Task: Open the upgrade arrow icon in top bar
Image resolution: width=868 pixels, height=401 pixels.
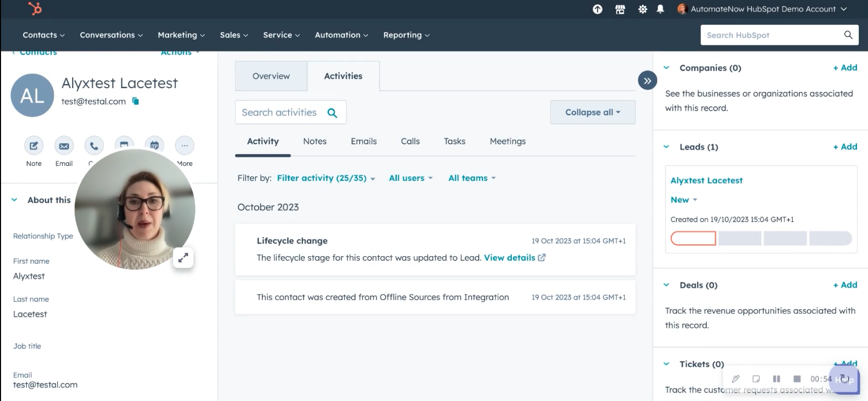Action: [x=597, y=9]
